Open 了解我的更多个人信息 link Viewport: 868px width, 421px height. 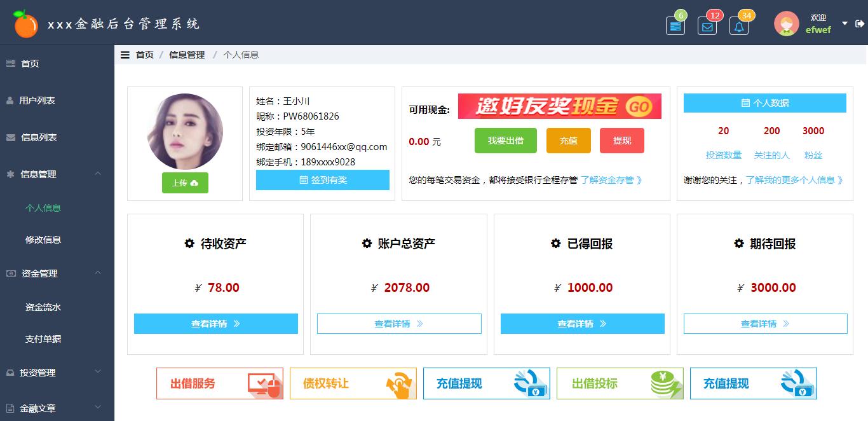click(x=795, y=180)
